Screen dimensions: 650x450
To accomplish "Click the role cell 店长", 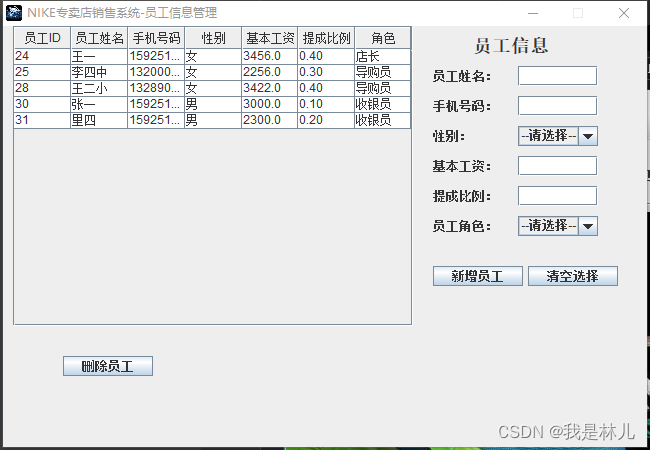I will tap(383, 56).
